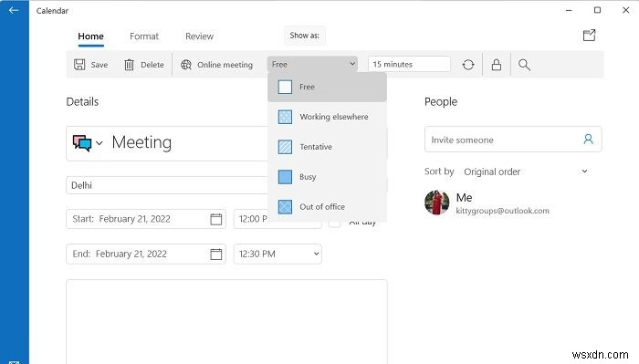Viewport: 639px width, 364px height.
Task: Minimize the Calendar window
Action: coord(569,10)
